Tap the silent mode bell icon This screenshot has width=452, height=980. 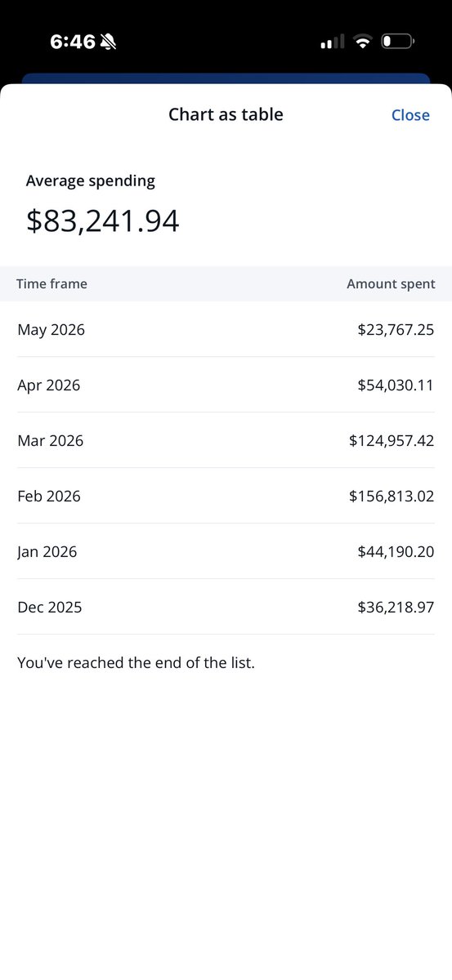tap(108, 42)
